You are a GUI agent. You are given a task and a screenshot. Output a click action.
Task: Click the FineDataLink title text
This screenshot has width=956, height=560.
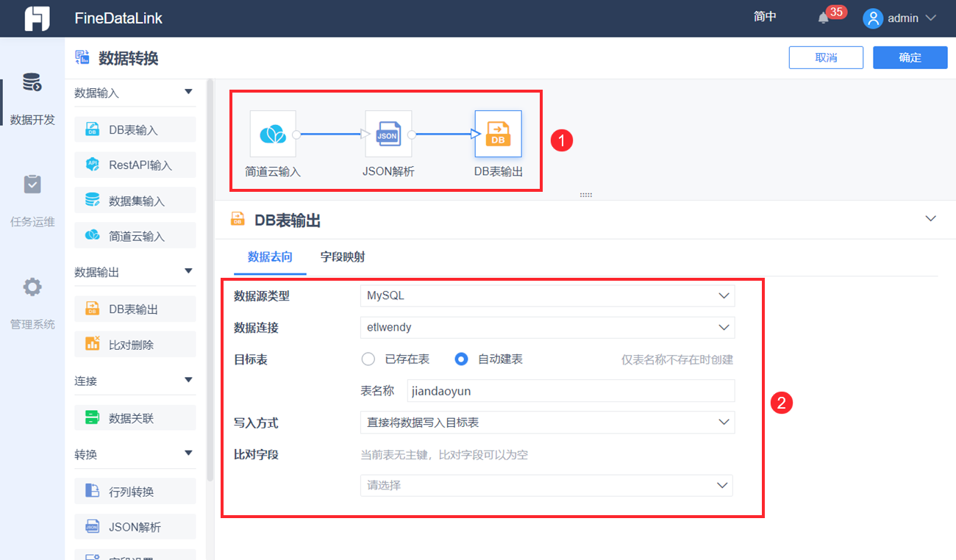pos(118,18)
